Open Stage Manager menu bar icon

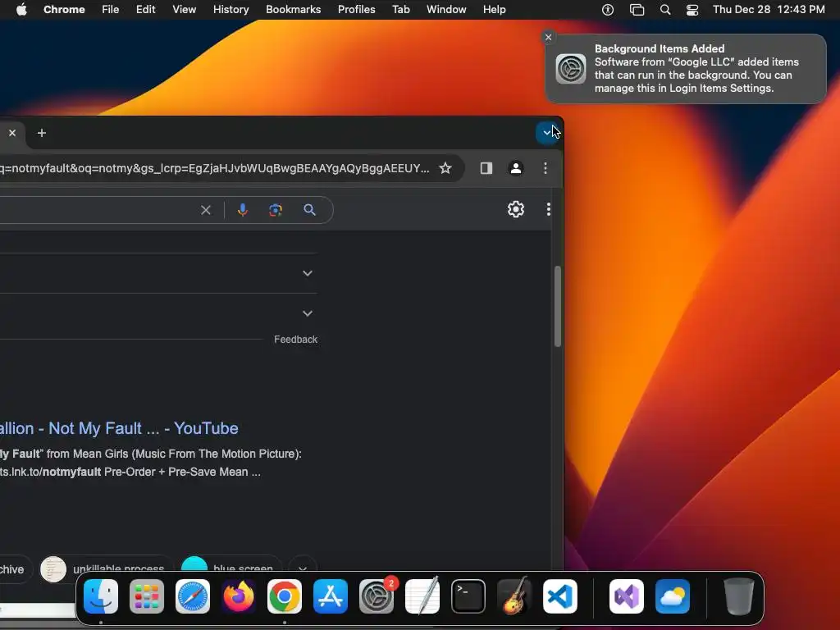(x=637, y=10)
